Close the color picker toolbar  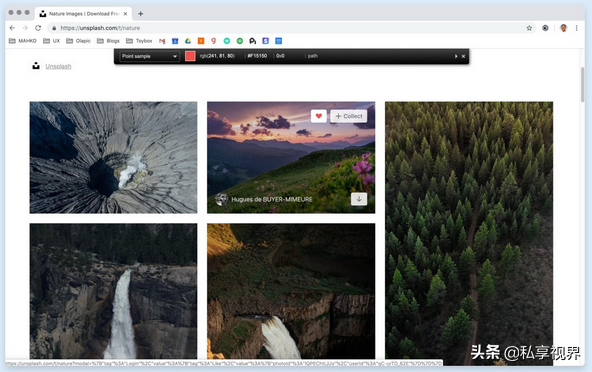pos(463,56)
